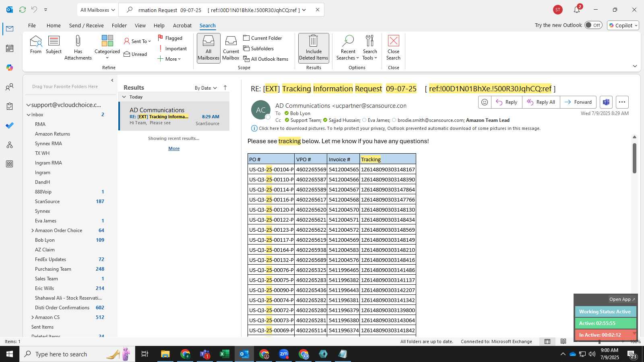Reverse the sort direction arrow

pos(225,88)
